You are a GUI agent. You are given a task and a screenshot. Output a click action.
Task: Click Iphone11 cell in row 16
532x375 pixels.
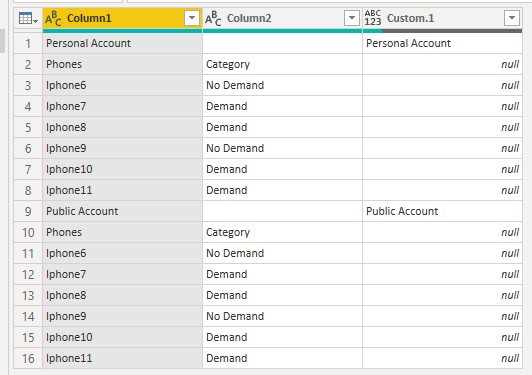click(122, 358)
